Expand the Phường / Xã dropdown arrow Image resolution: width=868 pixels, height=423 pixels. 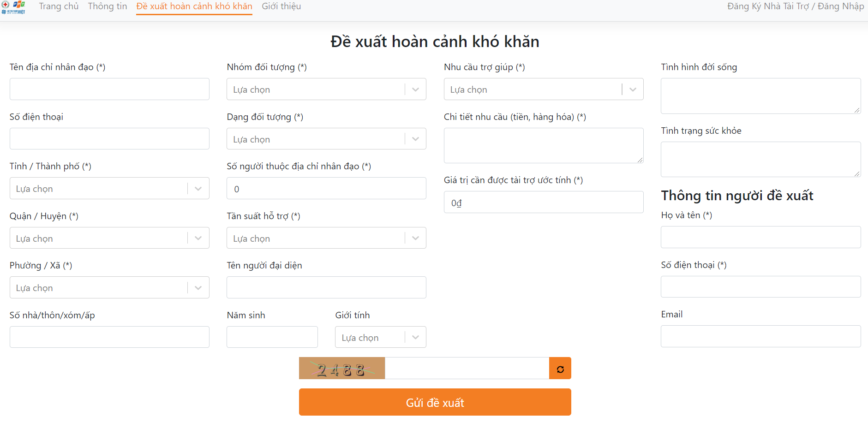click(x=198, y=288)
